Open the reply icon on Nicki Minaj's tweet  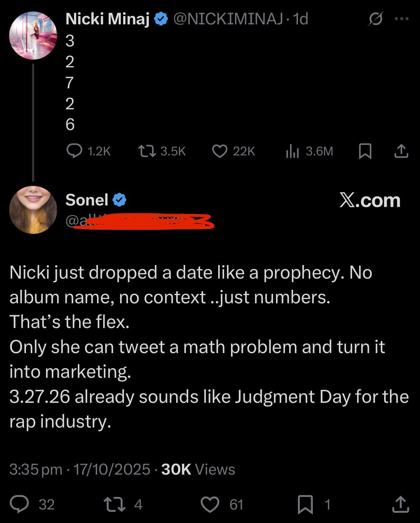coord(74,151)
